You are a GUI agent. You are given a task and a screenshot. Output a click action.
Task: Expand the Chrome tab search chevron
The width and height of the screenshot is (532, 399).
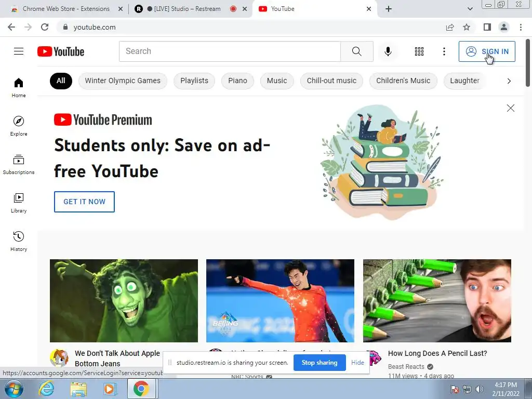(470, 9)
